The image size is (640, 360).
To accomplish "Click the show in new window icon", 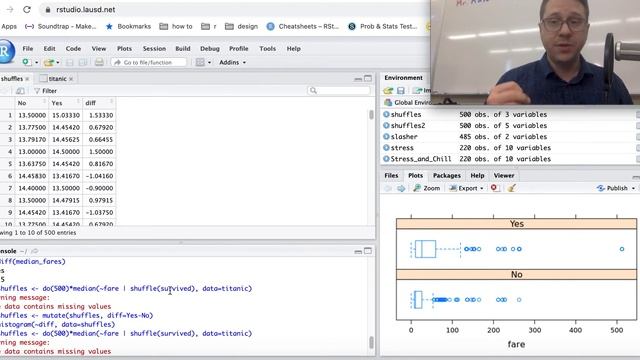I will point(20,91).
